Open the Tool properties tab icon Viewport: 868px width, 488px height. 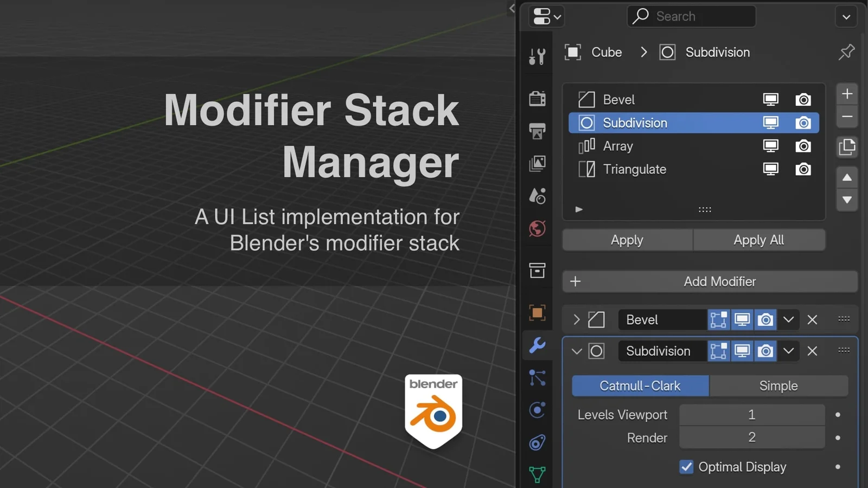(537, 56)
